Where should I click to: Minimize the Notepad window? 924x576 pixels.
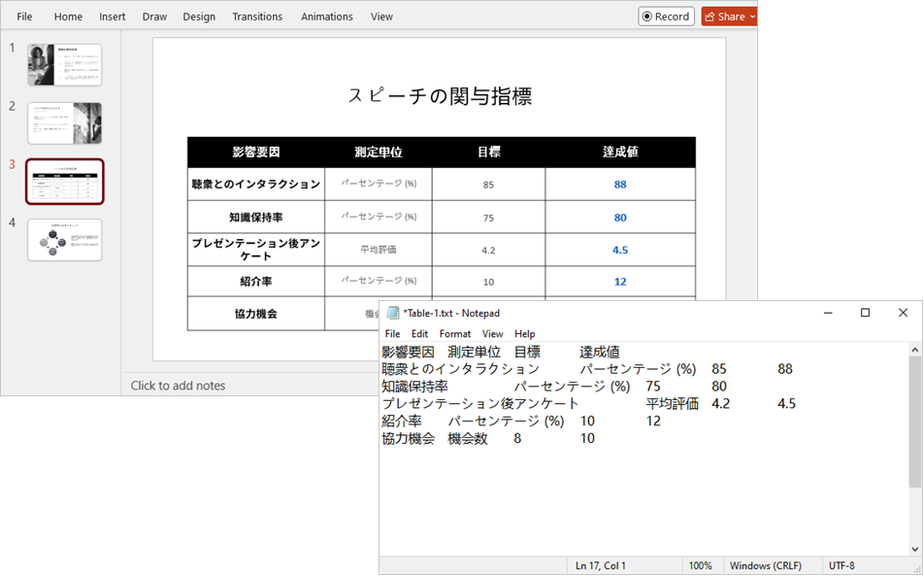(828, 313)
